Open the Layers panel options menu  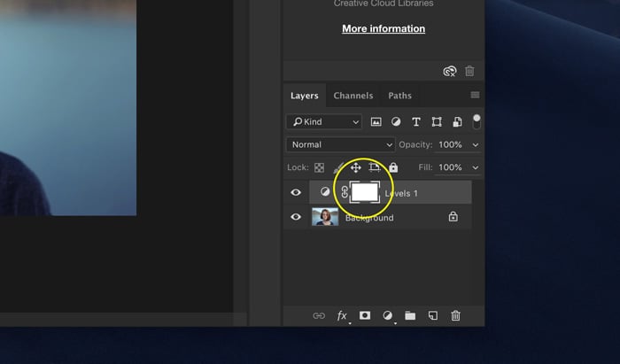tap(475, 95)
